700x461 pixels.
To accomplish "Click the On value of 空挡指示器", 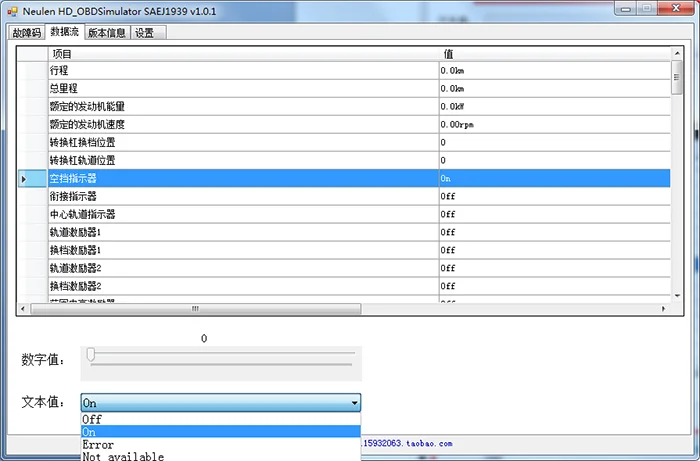I will [x=554, y=178].
